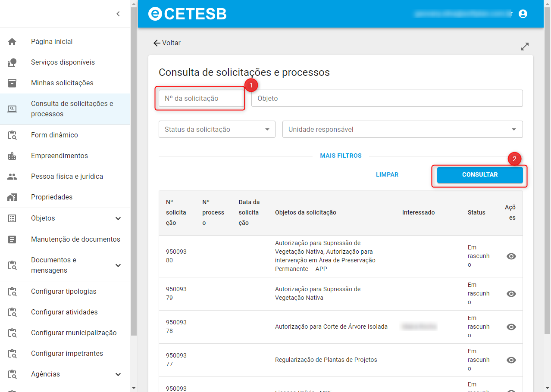Click the Serviços disponíveis sidebar icon
The image size is (551, 392).
coord(12,62)
